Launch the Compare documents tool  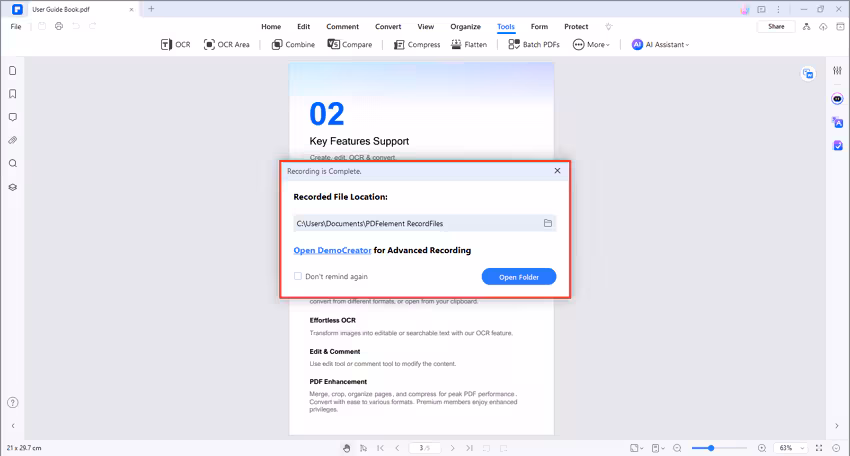349,45
